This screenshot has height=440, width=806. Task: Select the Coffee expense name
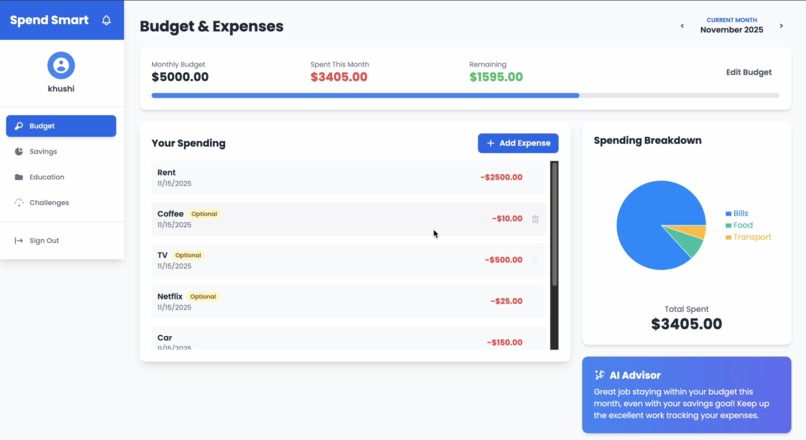[x=170, y=214]
